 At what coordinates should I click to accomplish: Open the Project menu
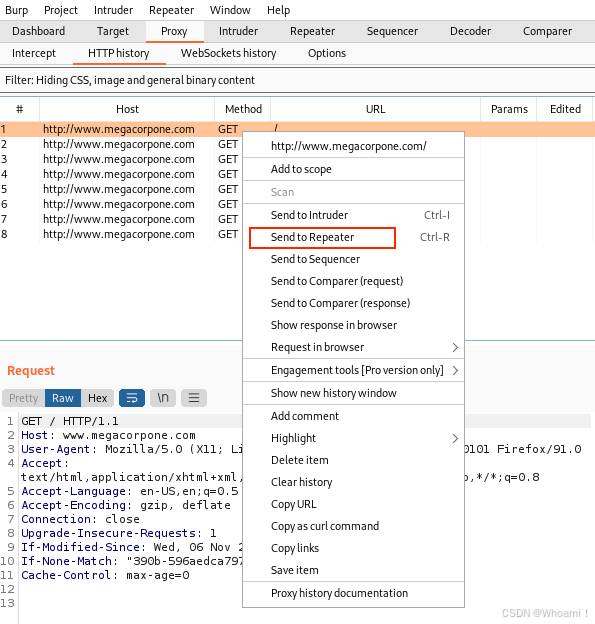[61, 10]
